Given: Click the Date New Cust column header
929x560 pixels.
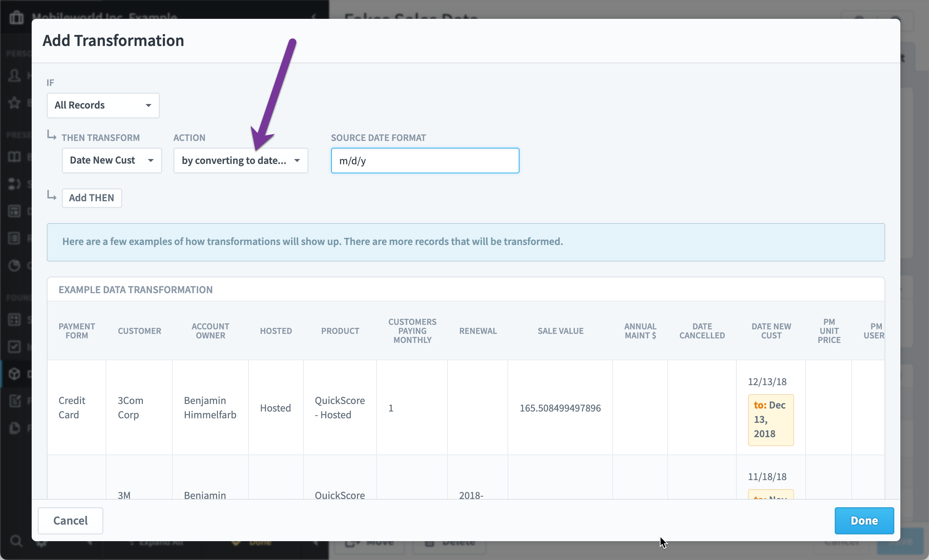Looking at the screenshot, I should click(x=771, y=331).
